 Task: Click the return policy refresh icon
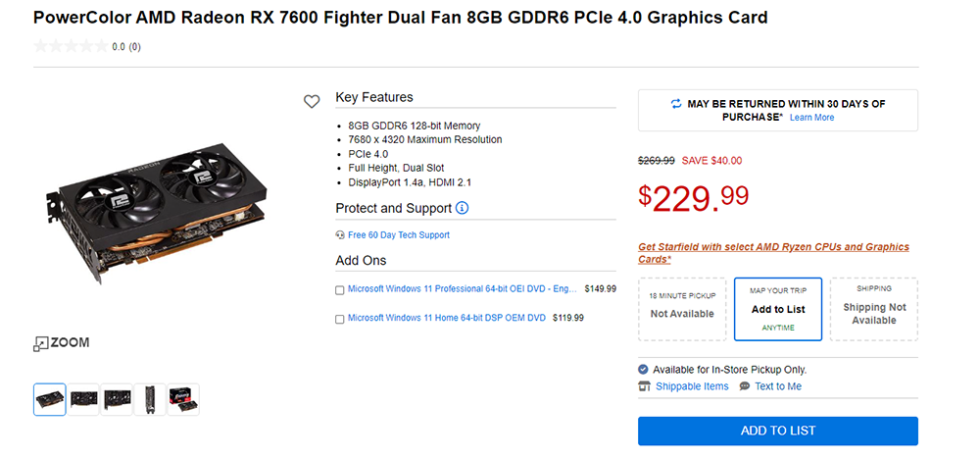(675, 103)
